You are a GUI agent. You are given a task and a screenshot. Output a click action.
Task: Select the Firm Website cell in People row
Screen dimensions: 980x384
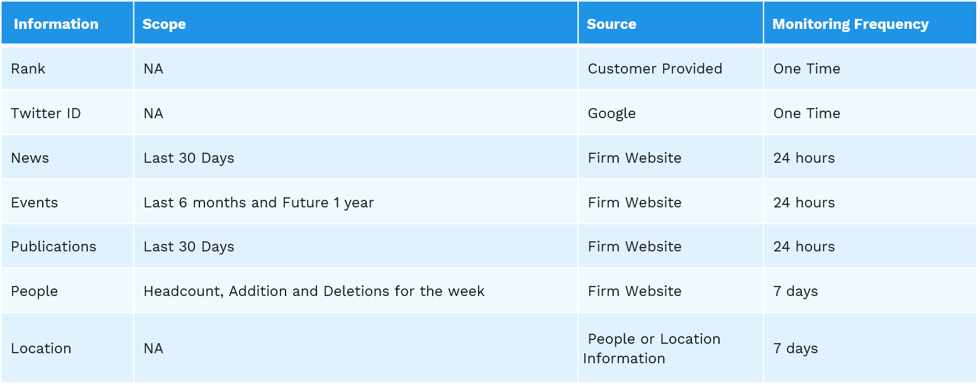[x=635, y=291]
